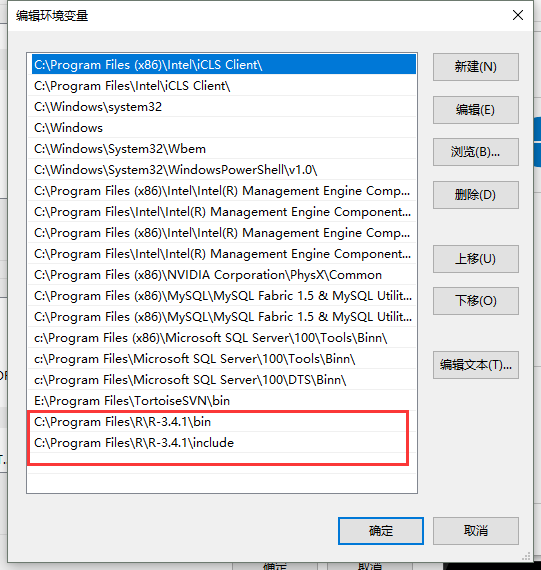Open the 浏览(B)... folder browser
The height and width of the screenshot is (570, 541).
(x=476, y=152)
